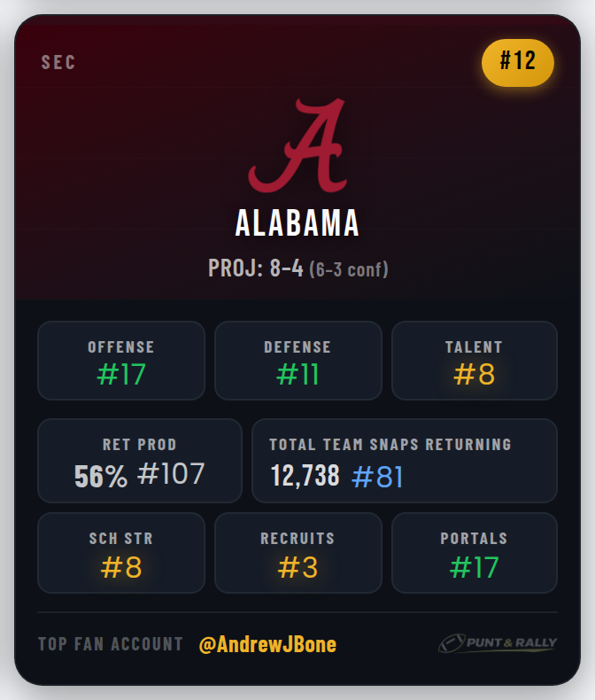This screenshot has width=595, height=700.
Task: Click the PROJ: 8-4 projected record
Action: (x=255, y=268)
